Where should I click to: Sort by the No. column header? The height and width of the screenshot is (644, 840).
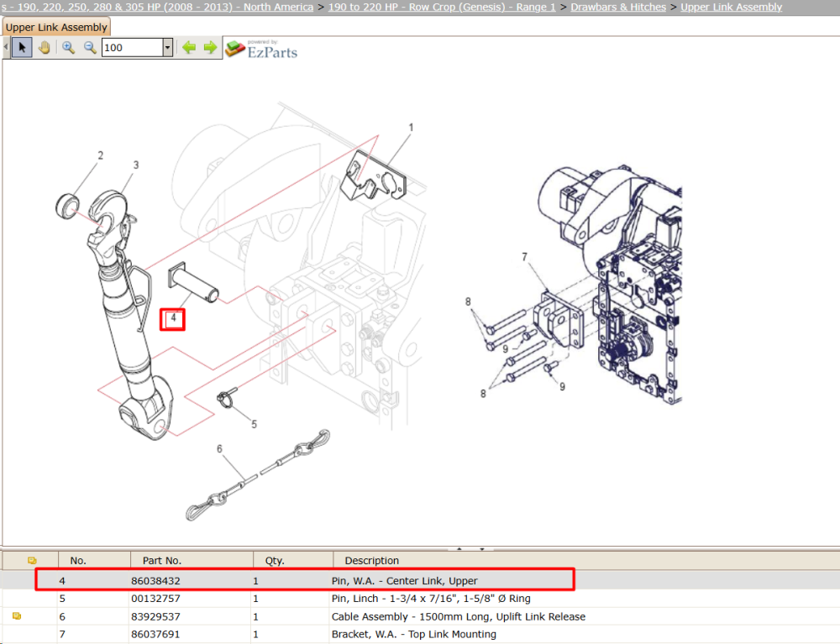pyautogui.click(x=78, y=561)
